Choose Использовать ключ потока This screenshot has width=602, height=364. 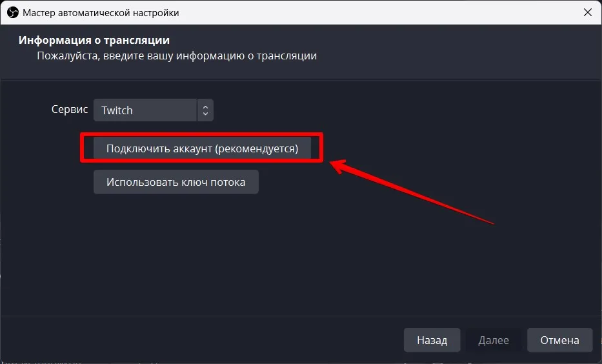176,182
